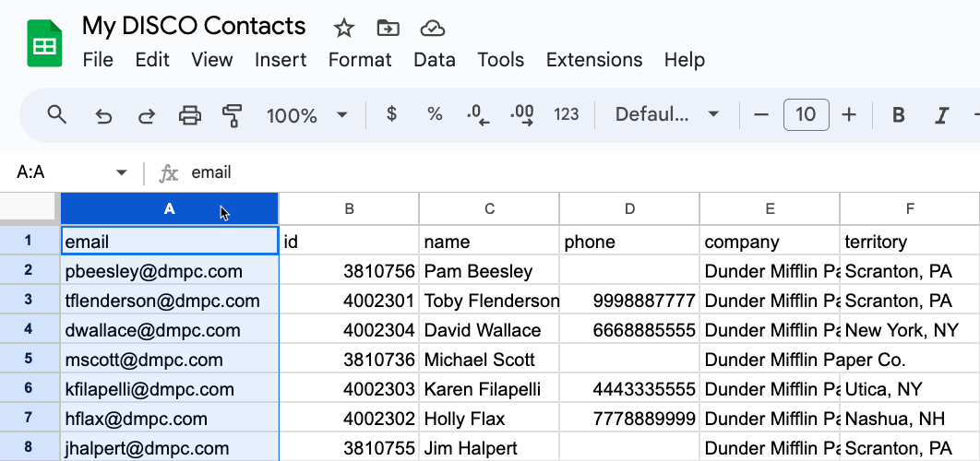Click the cell pbeesley@dmpc.com
The image size is (980, 461).
[170, 270]
